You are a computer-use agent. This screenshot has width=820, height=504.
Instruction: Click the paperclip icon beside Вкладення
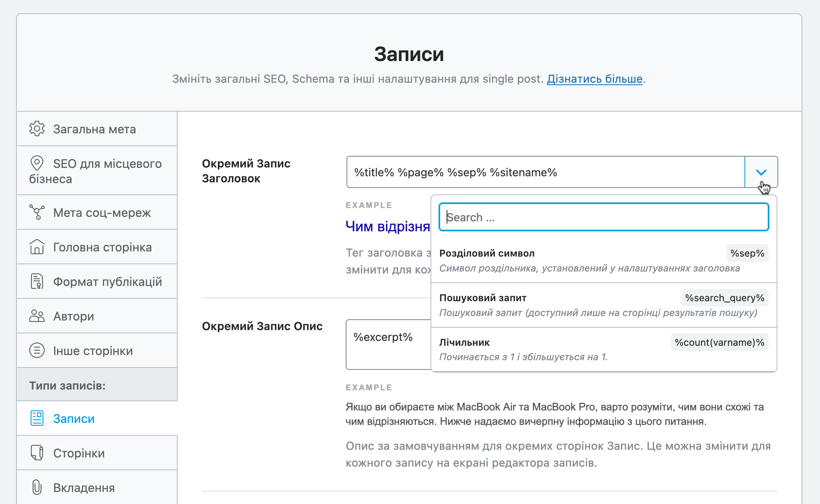click(x=37, y=487)
